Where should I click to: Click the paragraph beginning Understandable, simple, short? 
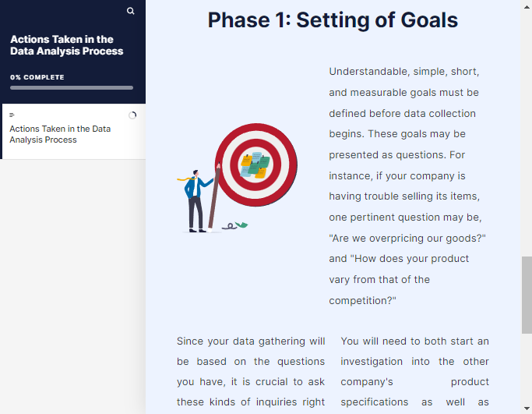point(407,186)
